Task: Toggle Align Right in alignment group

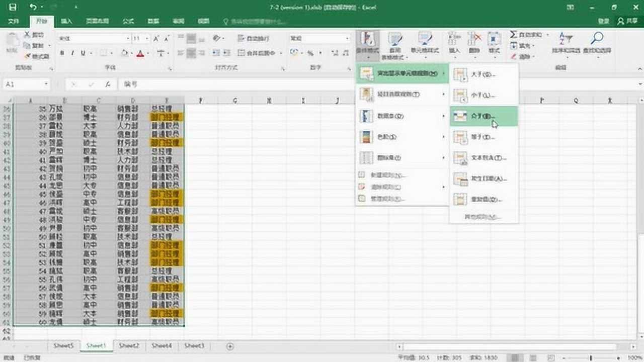Action: pyautogui.click(x=202, y=53)
